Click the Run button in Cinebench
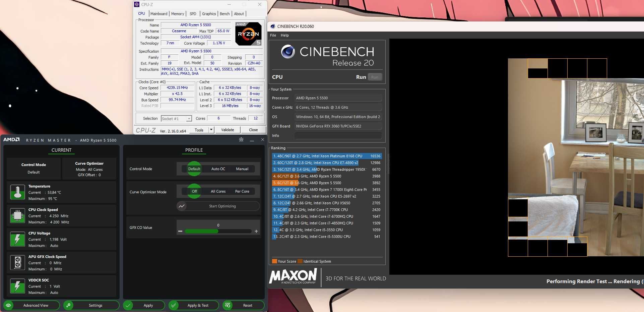644x312 pixels. (x=375, y=77)
